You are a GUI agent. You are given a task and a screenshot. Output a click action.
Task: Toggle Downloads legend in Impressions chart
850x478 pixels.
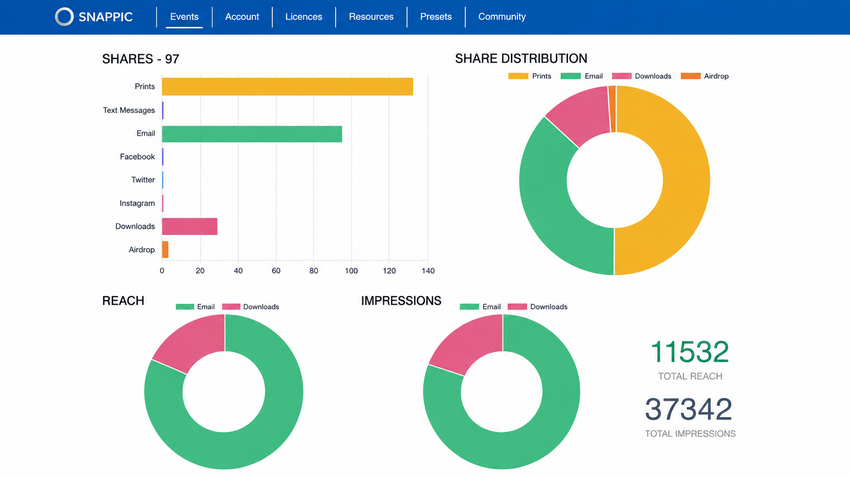pyautogui.click(x=538, y=307)
